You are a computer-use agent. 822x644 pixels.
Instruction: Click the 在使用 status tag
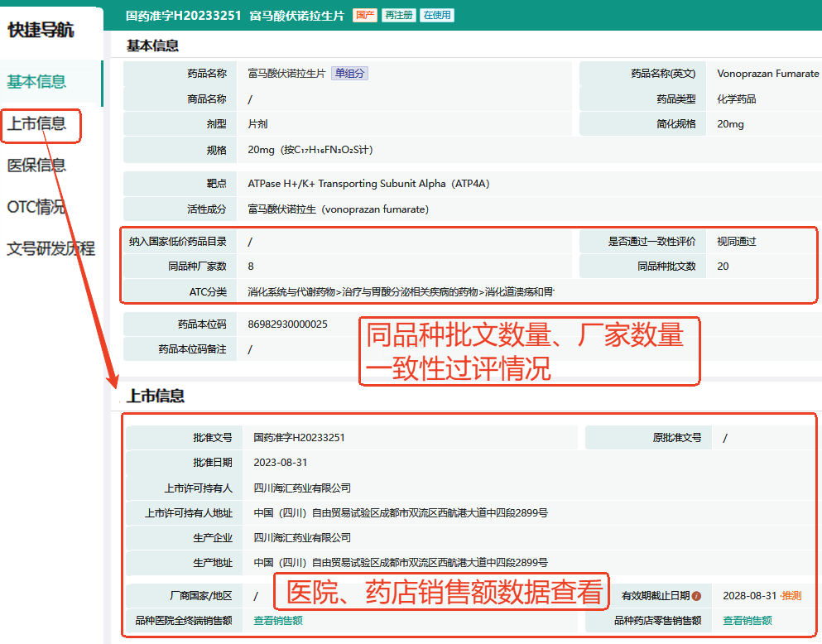tap(436, 16)
